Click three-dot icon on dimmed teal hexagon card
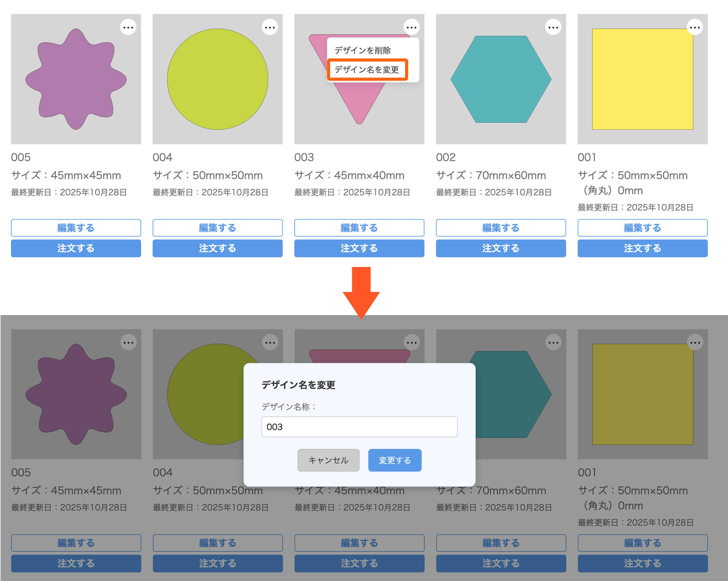Viewport: 728px width, 581px height. point(553,343)
